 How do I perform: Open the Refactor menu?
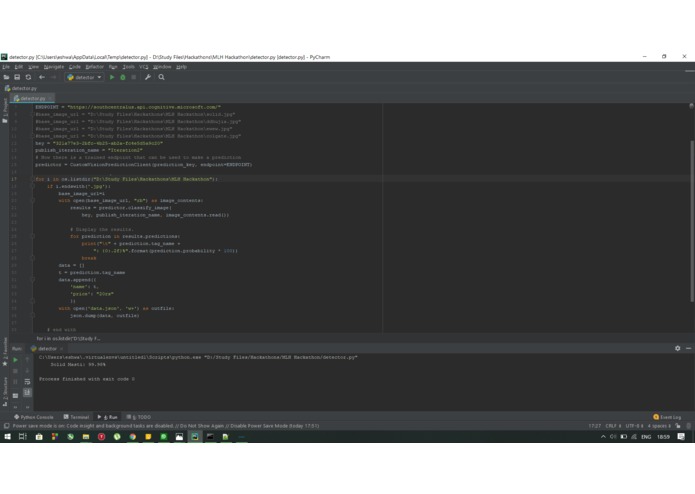[94, 67]
